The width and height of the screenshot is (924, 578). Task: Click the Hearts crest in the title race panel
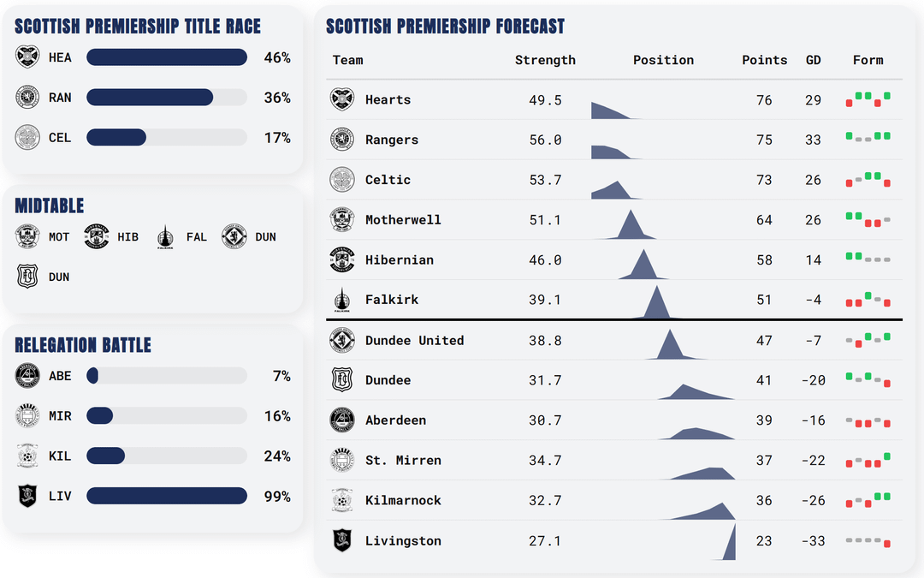28,57
